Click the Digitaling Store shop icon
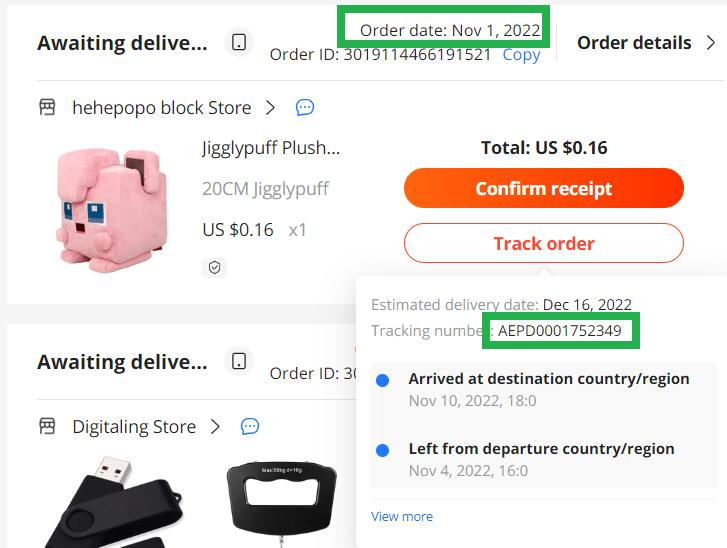This screenshot has height=548, width=727. 47,426
